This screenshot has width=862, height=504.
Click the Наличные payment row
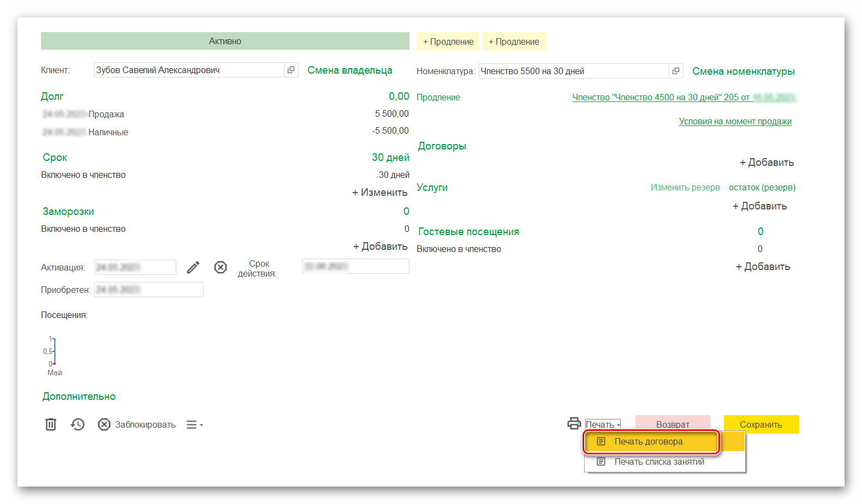(225, 131)
